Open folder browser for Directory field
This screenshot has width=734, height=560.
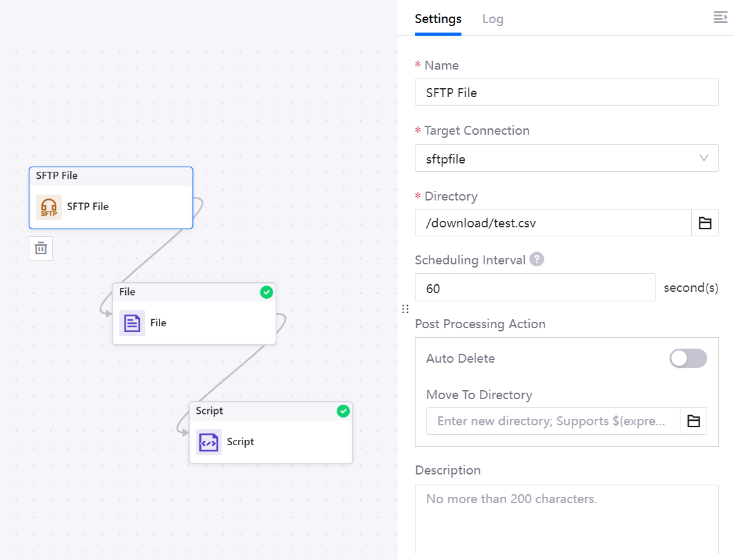click(x=705, y=223)
